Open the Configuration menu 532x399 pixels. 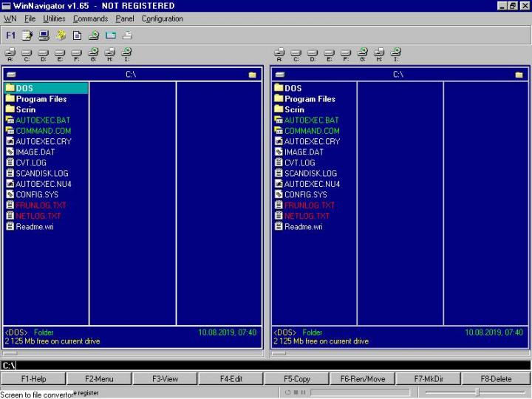tap(162, 18)
